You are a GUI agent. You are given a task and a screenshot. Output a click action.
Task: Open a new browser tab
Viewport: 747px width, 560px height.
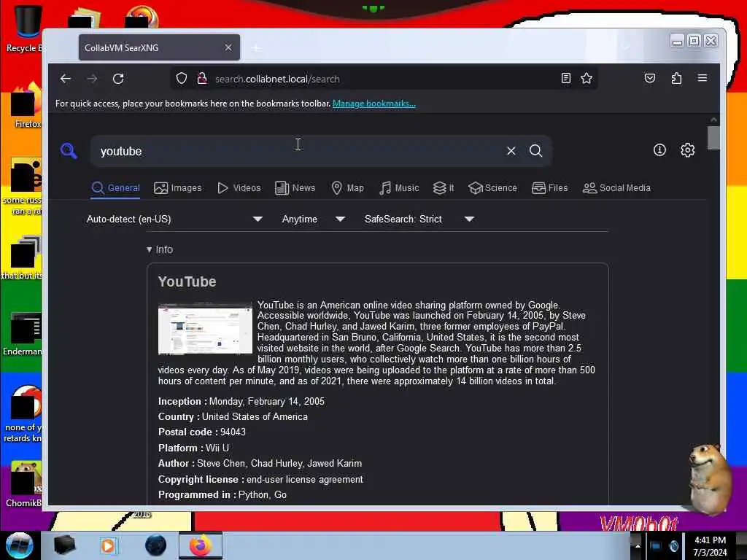point(256,48)
